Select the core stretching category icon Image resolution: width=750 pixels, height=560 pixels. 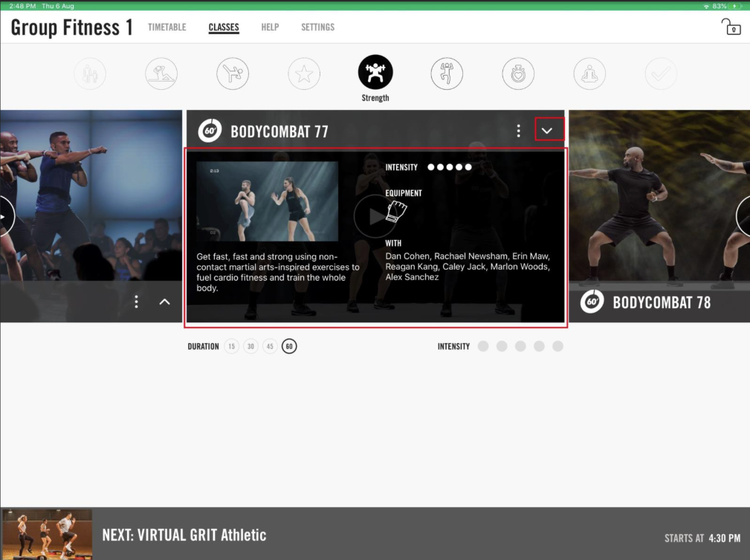pyautogui.click(x=161, y=74)
